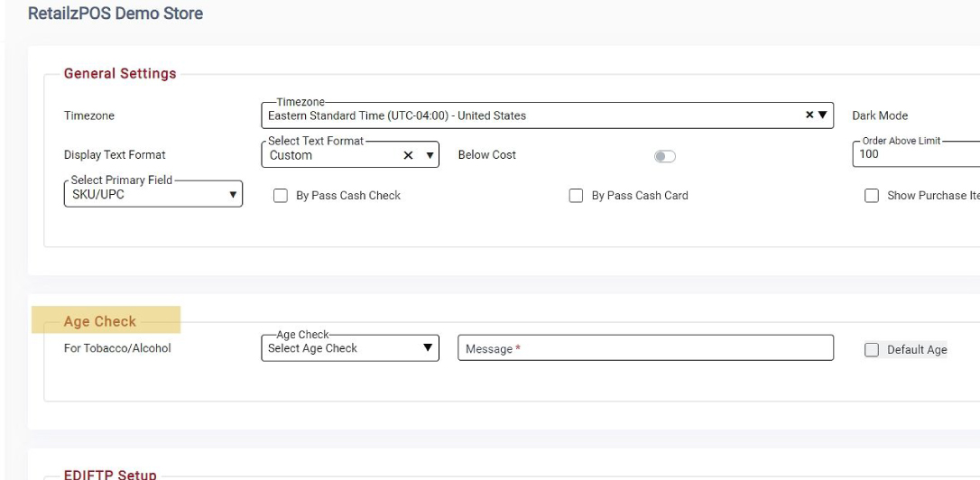This screenshot has height=480, width=980.
Task: Check the By Pass Cash Card box
Action: [575, 196]
